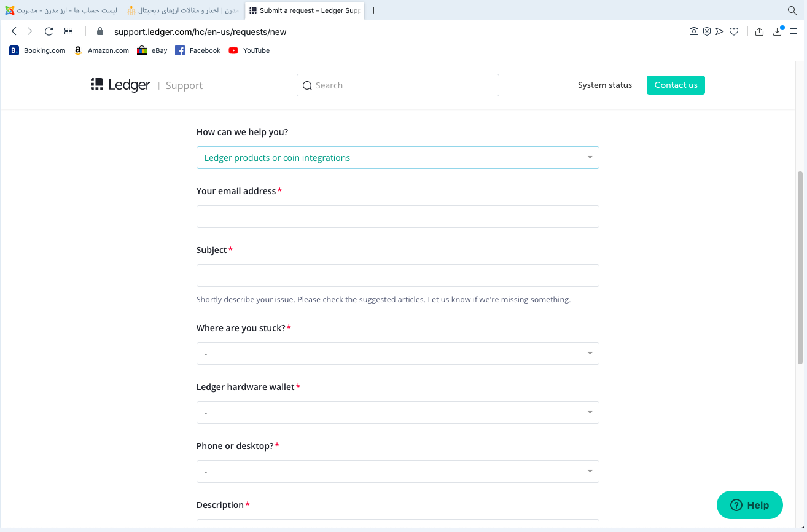The height and width of the screenshot is (532, 807).
Task: Go forward with the browser forward arrow
Action: click(x=29, y=31)
